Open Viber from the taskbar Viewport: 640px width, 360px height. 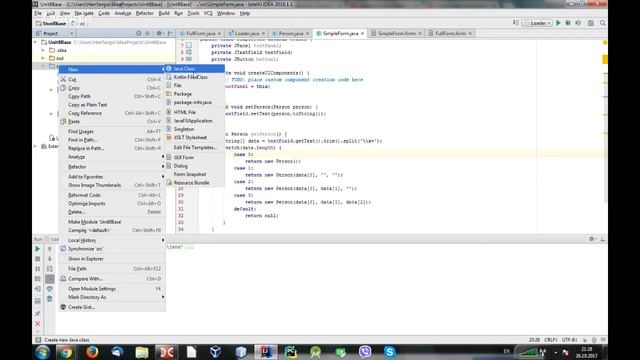[x=365, y=352]
